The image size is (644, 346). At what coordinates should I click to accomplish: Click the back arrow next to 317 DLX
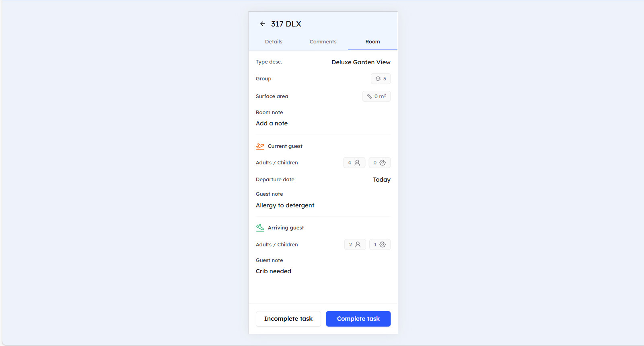(263, 24)
